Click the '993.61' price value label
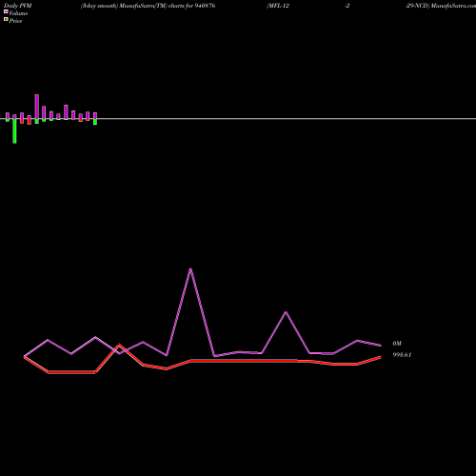The width and height of the screenshot is (476, 476). [402, 355]
